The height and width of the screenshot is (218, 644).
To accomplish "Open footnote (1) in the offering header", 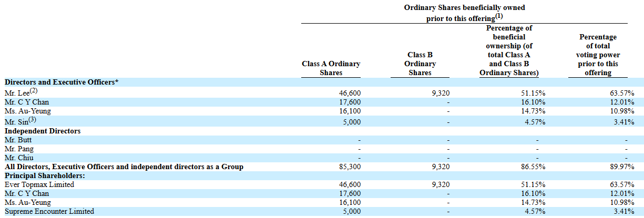I will [x=499, y=16].
